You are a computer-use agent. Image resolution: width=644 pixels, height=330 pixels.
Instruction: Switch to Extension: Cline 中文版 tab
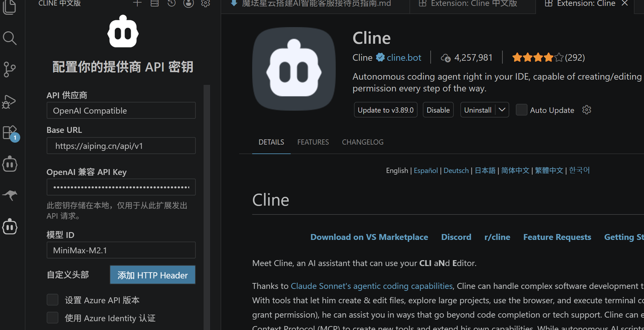[473, 5]
